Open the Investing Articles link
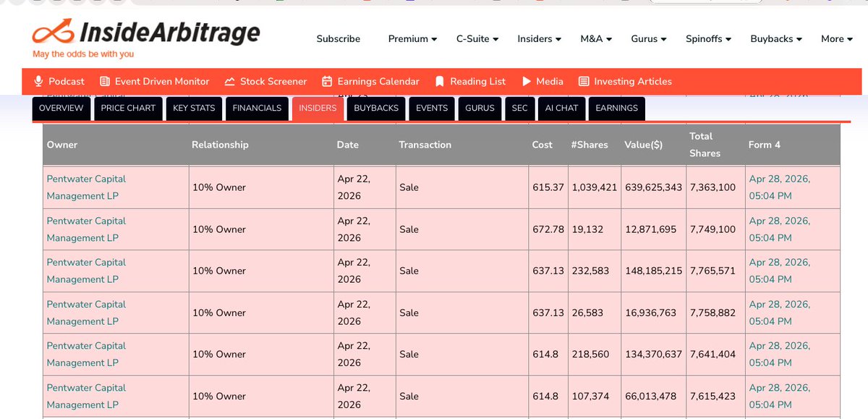 (633, 81)
